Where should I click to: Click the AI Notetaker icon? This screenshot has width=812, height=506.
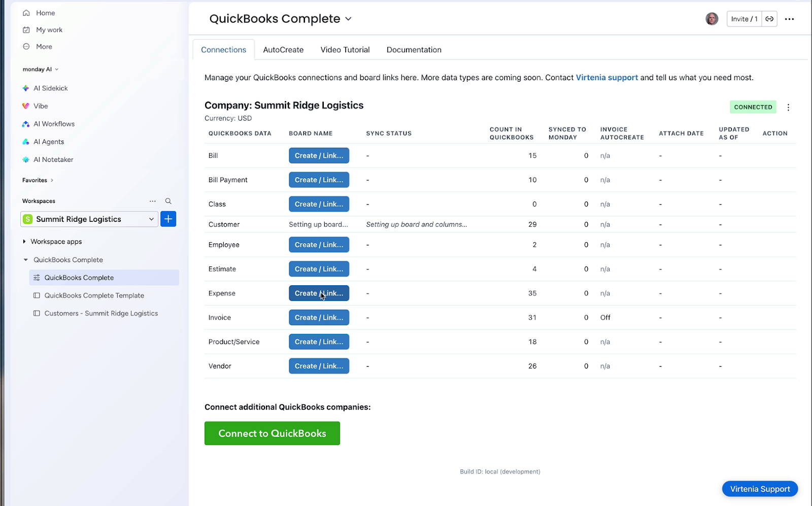(26, 160)
